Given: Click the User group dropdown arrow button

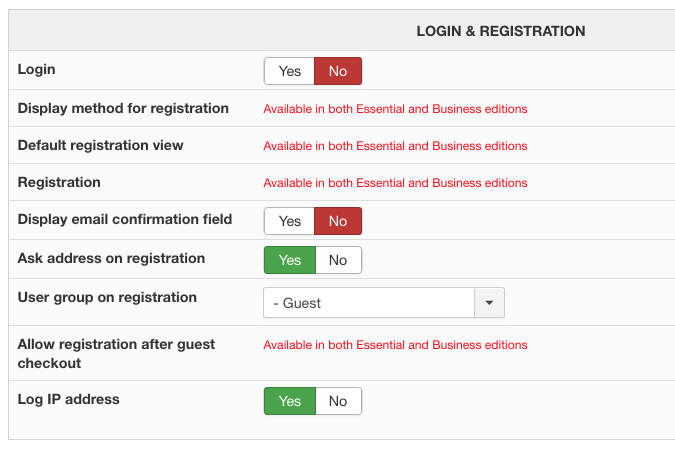Looking at the screenshot, I should [489, 302].
